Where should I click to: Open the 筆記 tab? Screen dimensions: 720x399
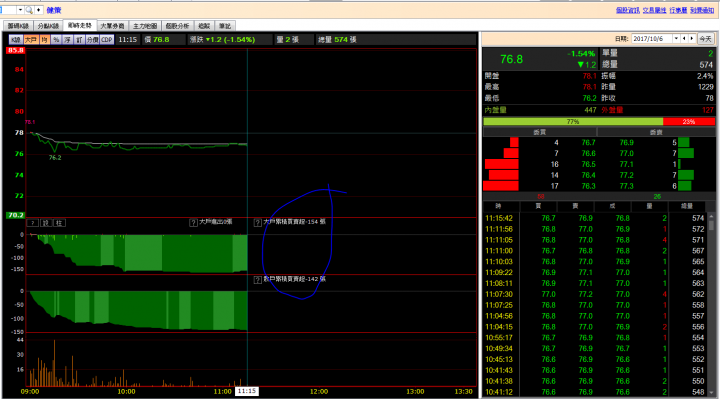point(225,26)
